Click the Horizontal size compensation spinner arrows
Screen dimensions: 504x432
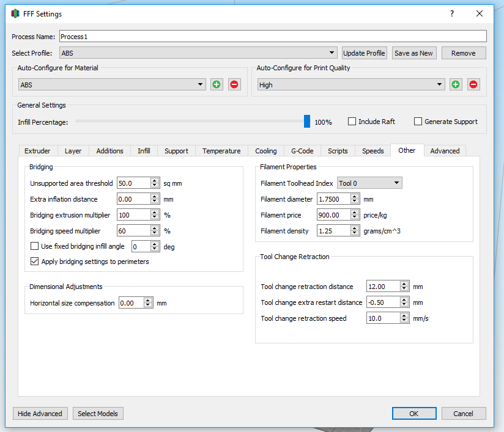148,303
